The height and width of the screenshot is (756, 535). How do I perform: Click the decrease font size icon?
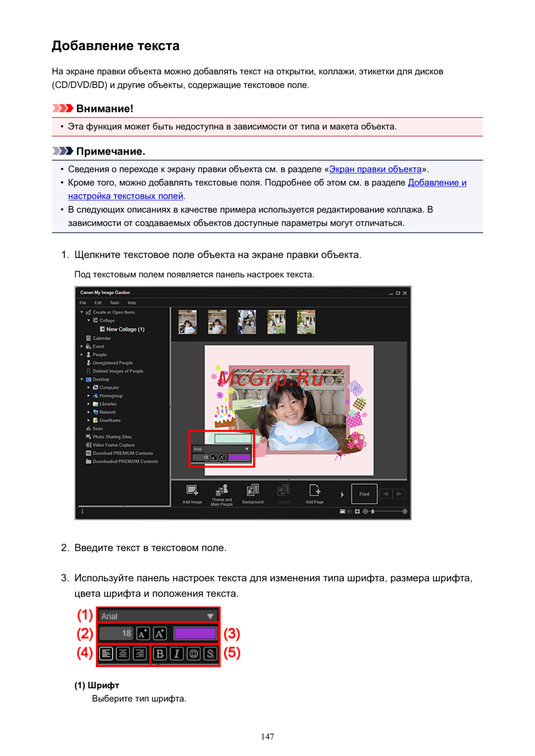point(143,634)
